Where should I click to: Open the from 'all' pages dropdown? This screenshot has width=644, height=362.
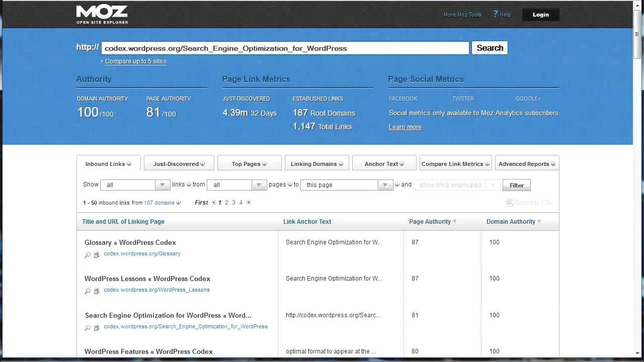tap(236, 185)
